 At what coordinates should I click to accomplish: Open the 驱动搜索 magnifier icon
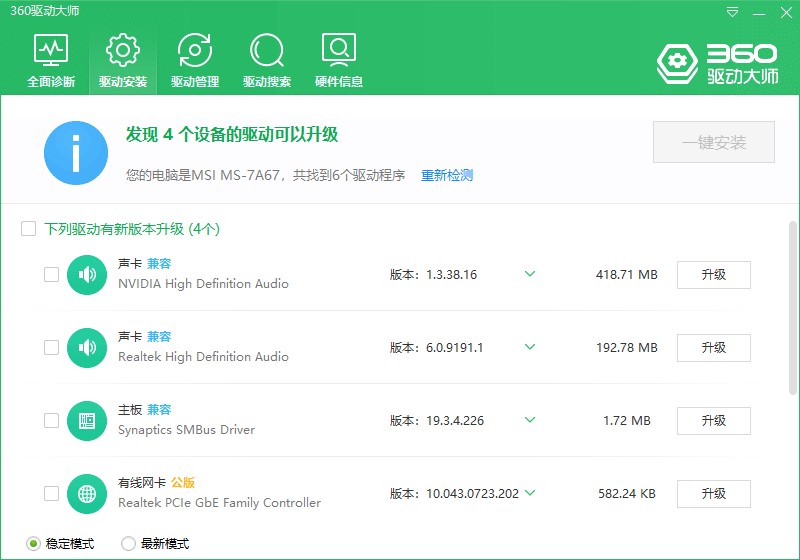267,50
